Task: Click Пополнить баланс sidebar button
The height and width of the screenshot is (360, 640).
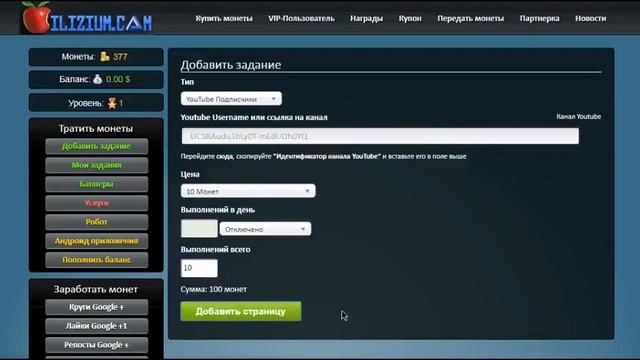Action: click(x=97, y=260)
